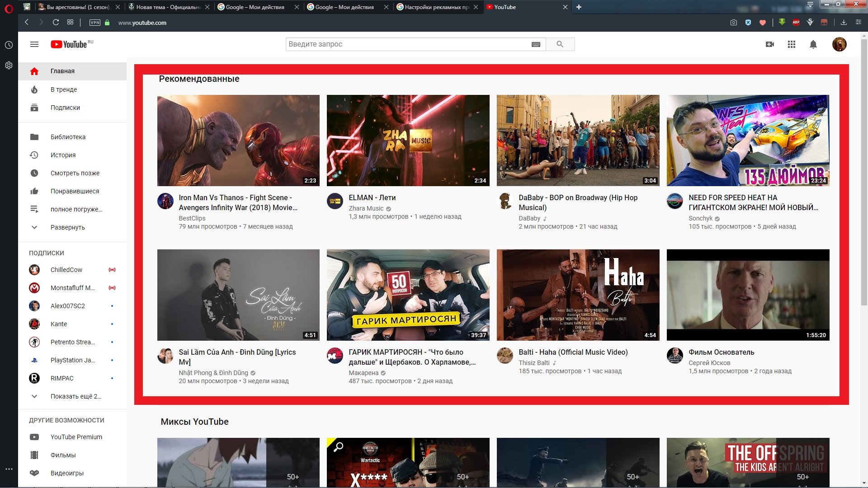Click the Adblock Plus extension icon
Image resolution: width=868 pixels, height=488 pixels.
(796, 22)
